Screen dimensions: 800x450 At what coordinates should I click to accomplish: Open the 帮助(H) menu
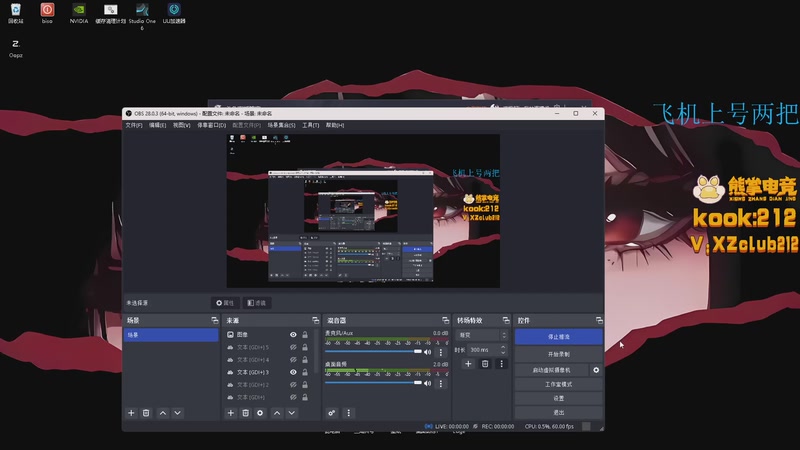pos(335,125)
